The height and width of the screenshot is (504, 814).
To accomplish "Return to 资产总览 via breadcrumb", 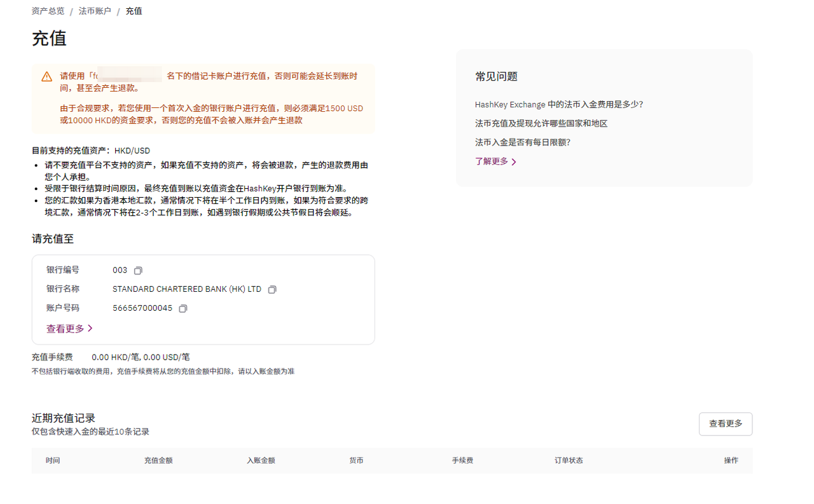I will (47, 11).
